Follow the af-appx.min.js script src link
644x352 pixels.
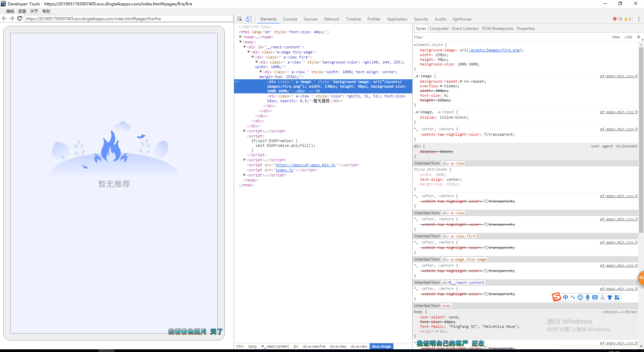coord(305,165)
